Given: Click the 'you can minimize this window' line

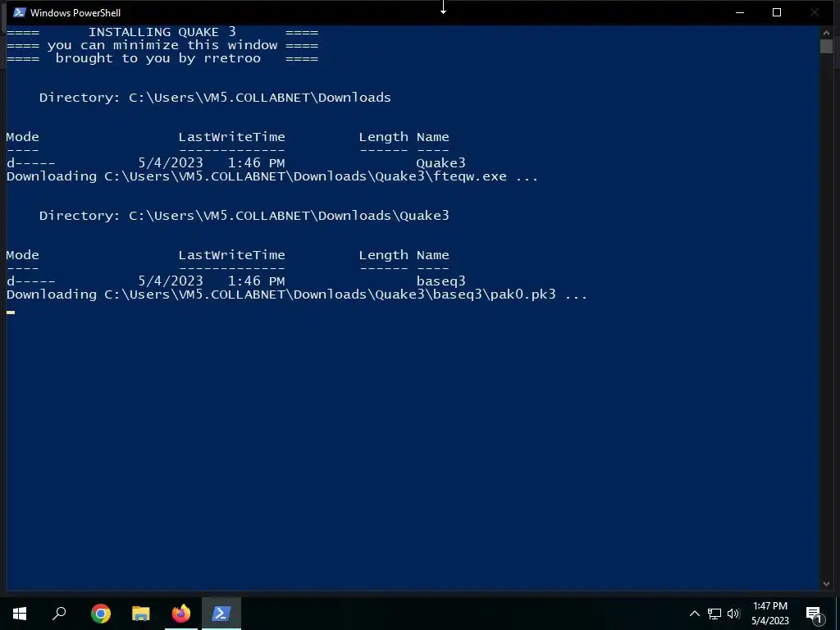Looking at the screenshot, I should point(162,45).
